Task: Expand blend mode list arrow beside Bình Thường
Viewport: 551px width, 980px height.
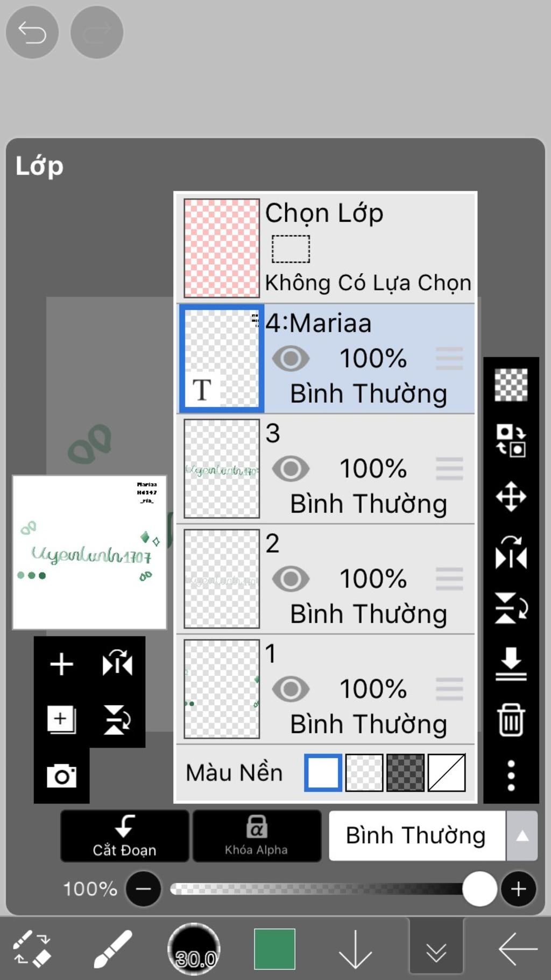Action: 522,836
